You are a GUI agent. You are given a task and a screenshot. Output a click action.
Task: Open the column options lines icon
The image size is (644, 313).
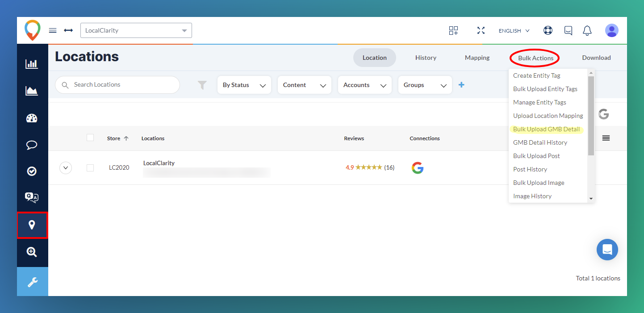click(x=606, y=138)
